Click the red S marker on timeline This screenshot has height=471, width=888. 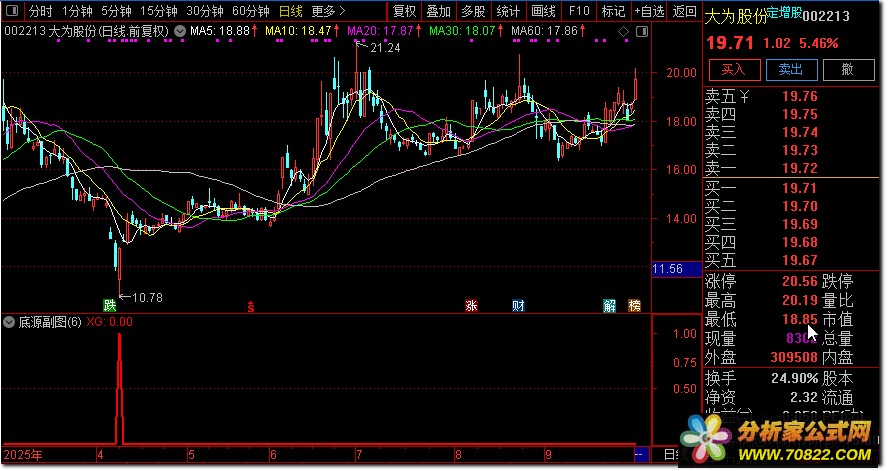click(x=251, y=305)
